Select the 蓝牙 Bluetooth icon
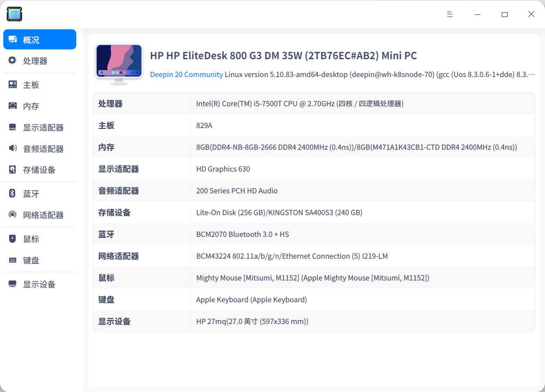The height and width of the screenshot is (392, 545). pos(12,193)
